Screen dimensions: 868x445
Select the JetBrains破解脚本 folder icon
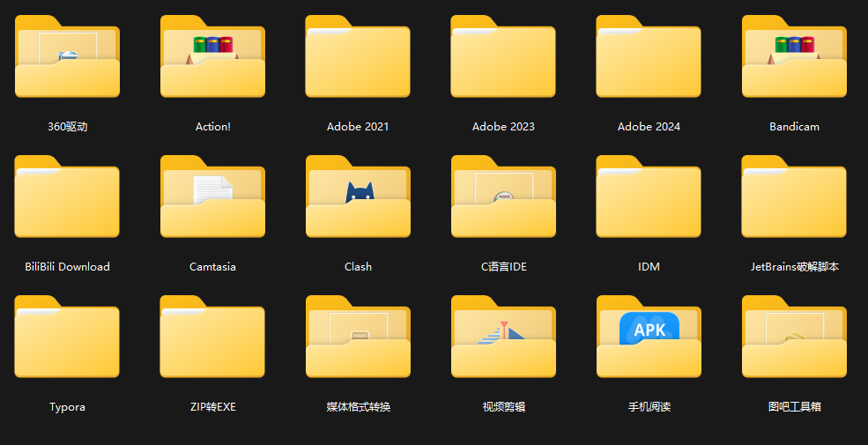click(794, 198)
